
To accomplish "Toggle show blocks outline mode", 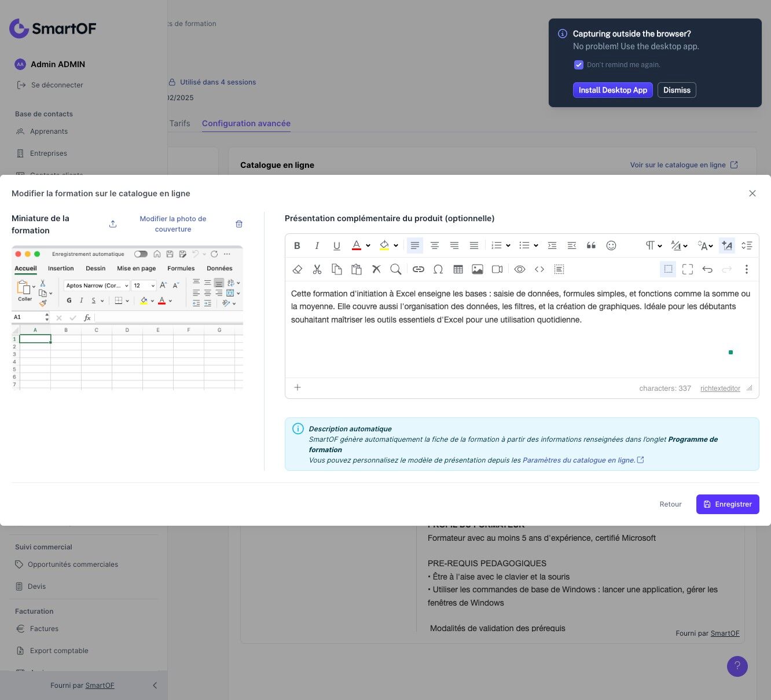I will pos(668,269).
